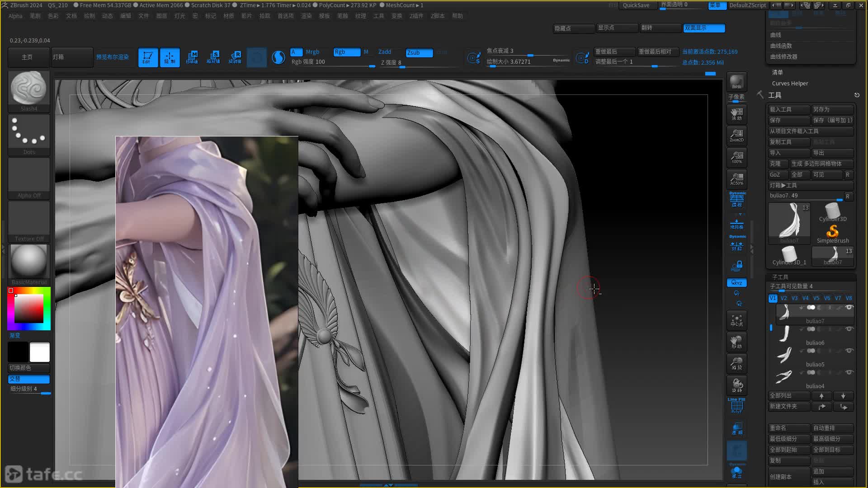This screenshot has height=488, width=868.
Task: Adjust the Rgb 强度 100 slider
Action: click(x=333, y=62)
